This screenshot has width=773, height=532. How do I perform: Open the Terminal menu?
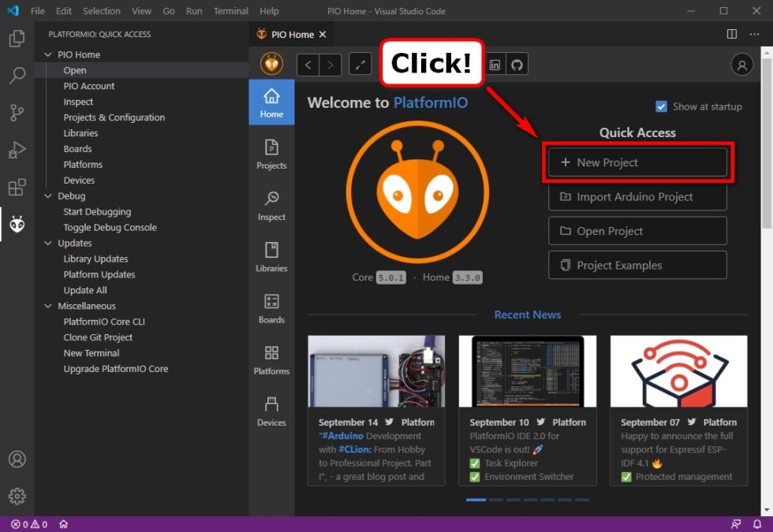(x=230, y=11)
